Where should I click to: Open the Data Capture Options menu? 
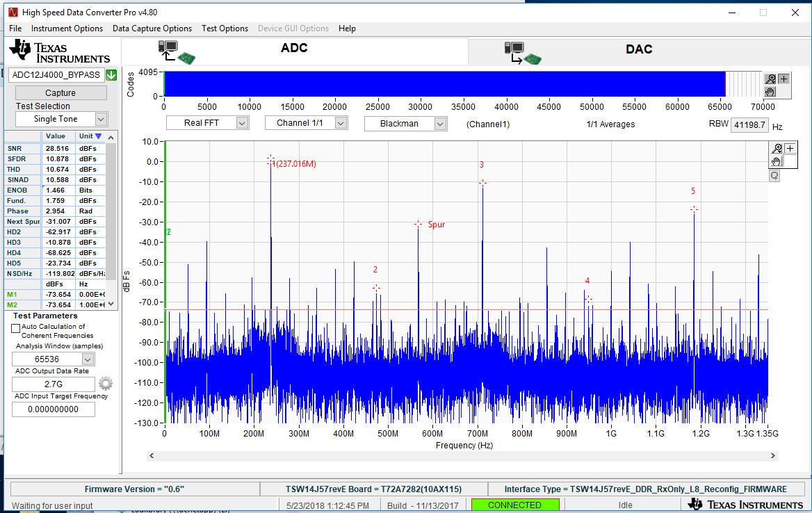(152, 28)
